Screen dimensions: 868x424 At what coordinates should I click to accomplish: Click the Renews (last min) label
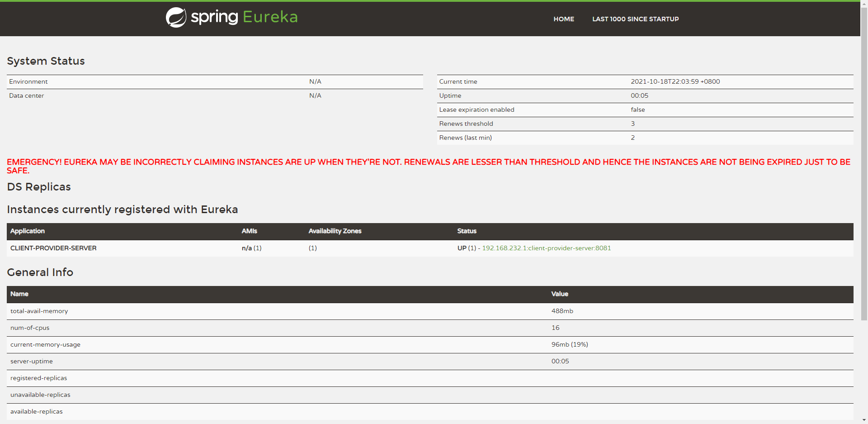(465, 138)
